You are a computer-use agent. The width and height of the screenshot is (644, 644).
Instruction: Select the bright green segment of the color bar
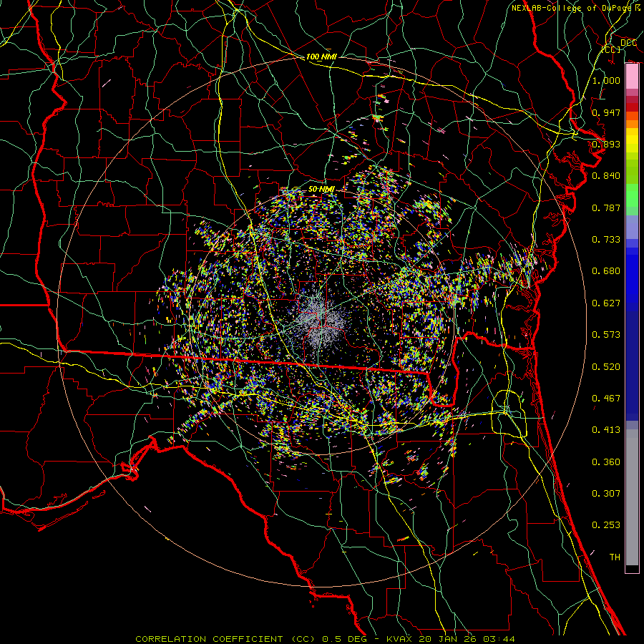[632, 195]
